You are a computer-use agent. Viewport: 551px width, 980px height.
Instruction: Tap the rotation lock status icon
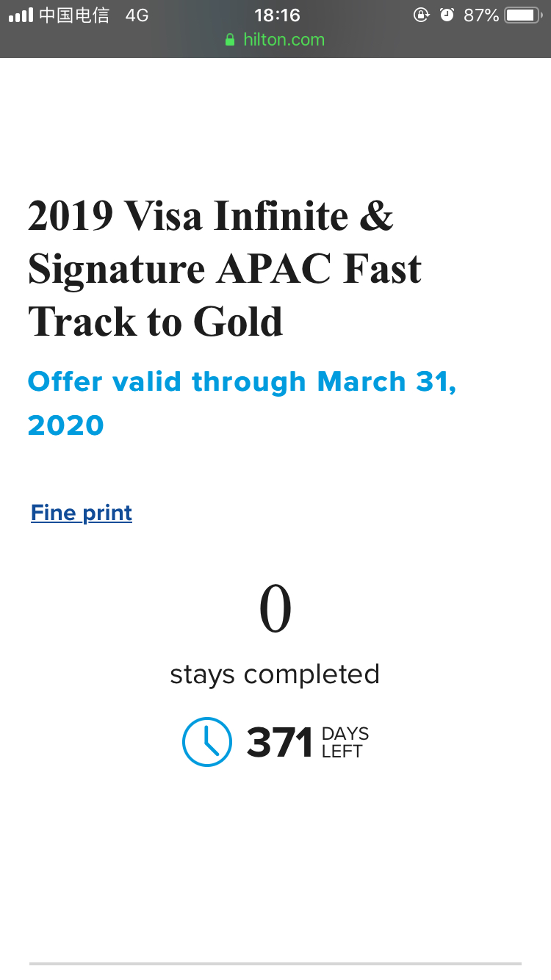click(421, 15)
